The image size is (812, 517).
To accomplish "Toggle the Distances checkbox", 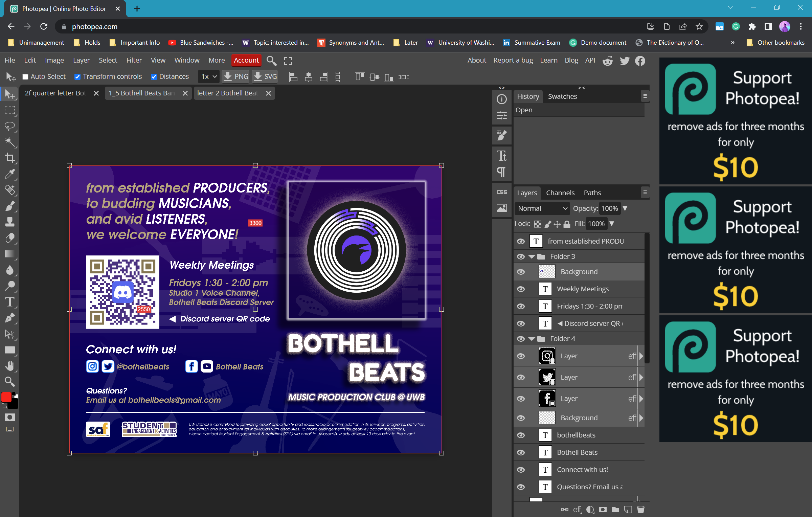I will 154,77.
